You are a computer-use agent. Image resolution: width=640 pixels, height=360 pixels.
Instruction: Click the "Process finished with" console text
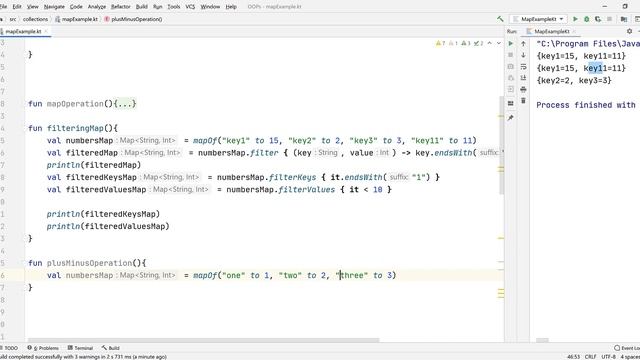click(x=586, y=105)
